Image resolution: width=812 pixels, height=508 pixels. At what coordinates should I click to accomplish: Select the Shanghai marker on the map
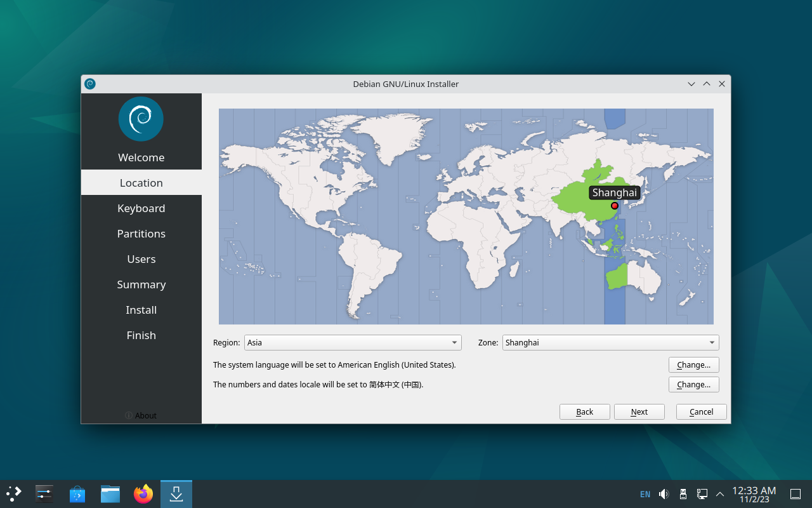pos(614,206)
